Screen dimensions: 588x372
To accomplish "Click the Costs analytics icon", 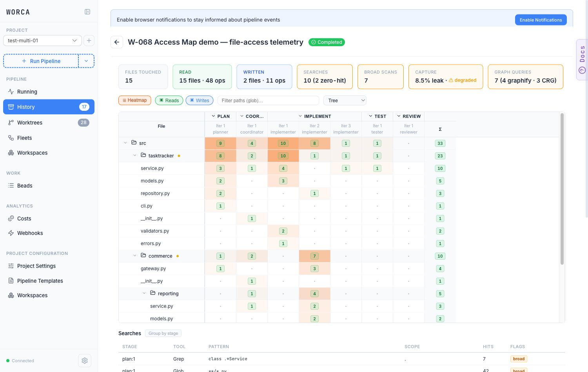I will click(x=11, y=219).
